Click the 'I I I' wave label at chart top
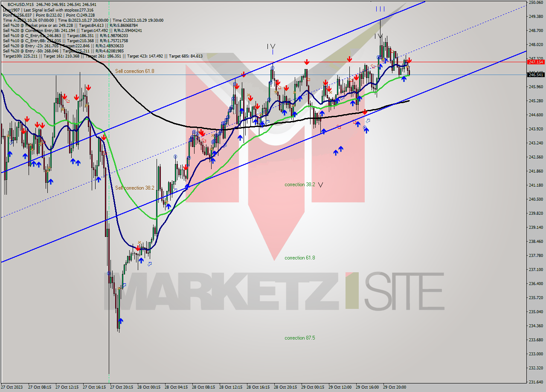Viewport: 546px width, 392px height. 380,9
